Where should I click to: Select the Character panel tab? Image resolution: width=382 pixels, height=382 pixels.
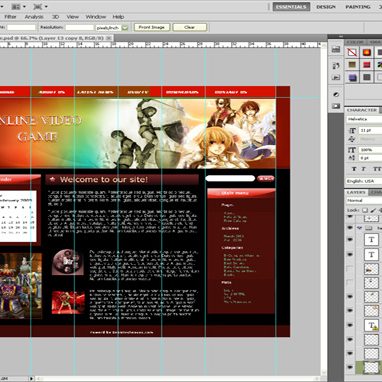pos(362,110)
